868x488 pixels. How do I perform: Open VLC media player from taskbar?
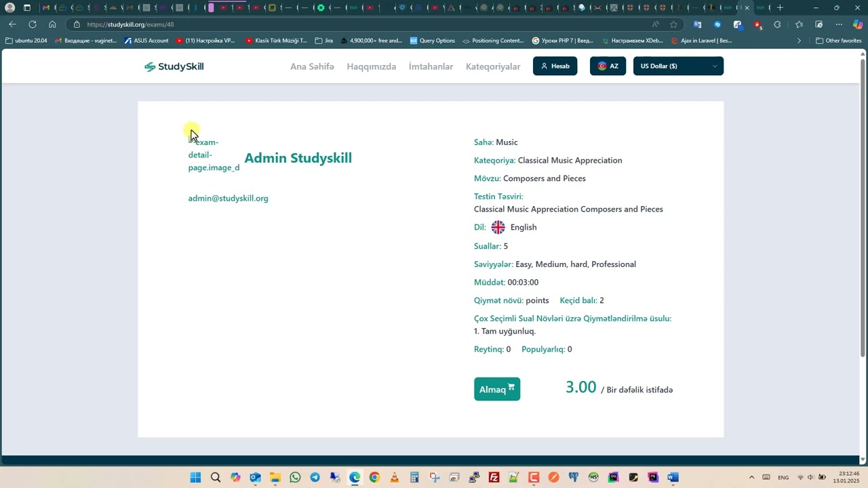pyautogui.click(x=394, y=477)
